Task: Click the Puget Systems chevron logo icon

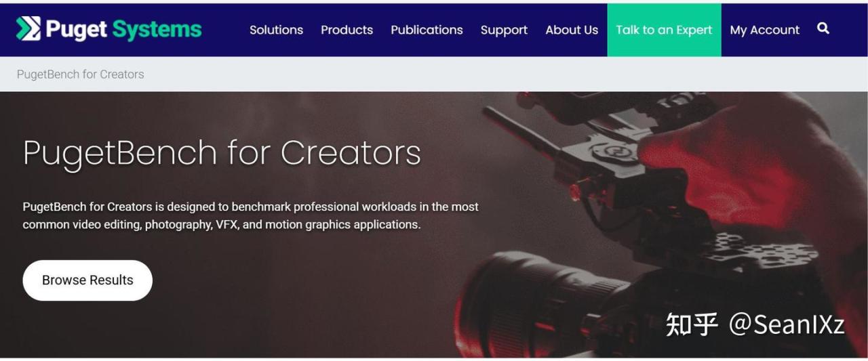Action: click(x=28, y=29)
